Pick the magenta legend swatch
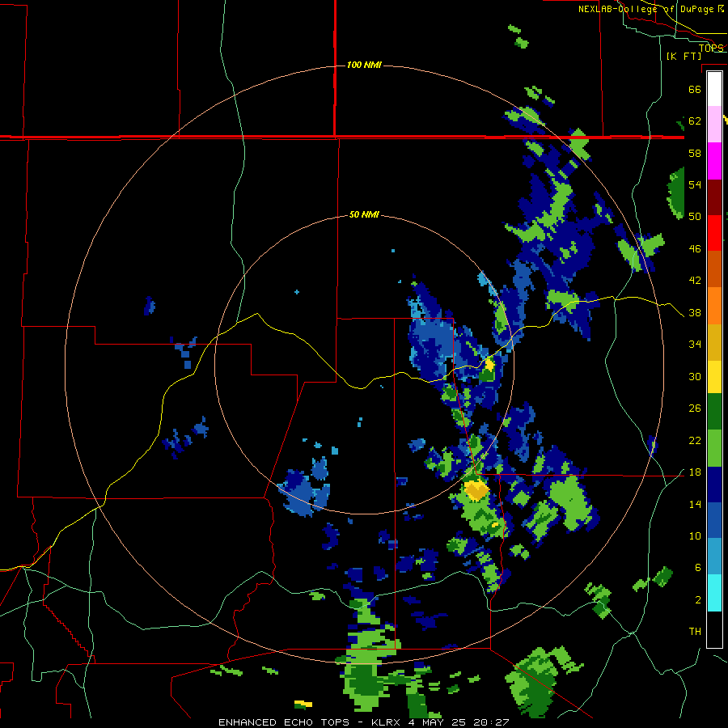The width and height of the screenshot is (728, 728). coord(714,161)
